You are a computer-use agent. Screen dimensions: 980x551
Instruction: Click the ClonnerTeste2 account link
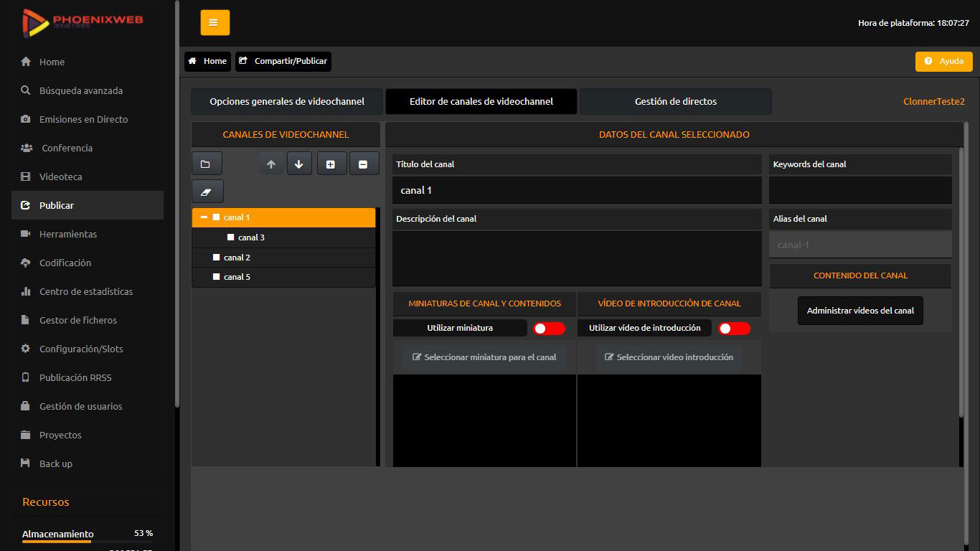click(934, 101)
